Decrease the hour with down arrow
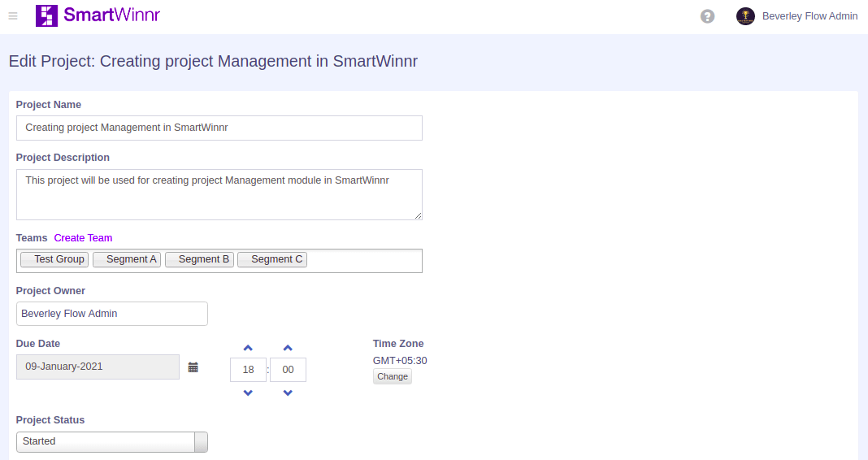 [248, 393]
